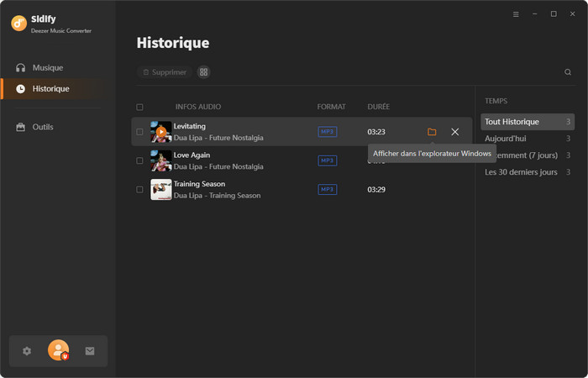Viewport: 588px width, 378px height.
Task: Open hamburger menu in title bar
Action: 516,14
